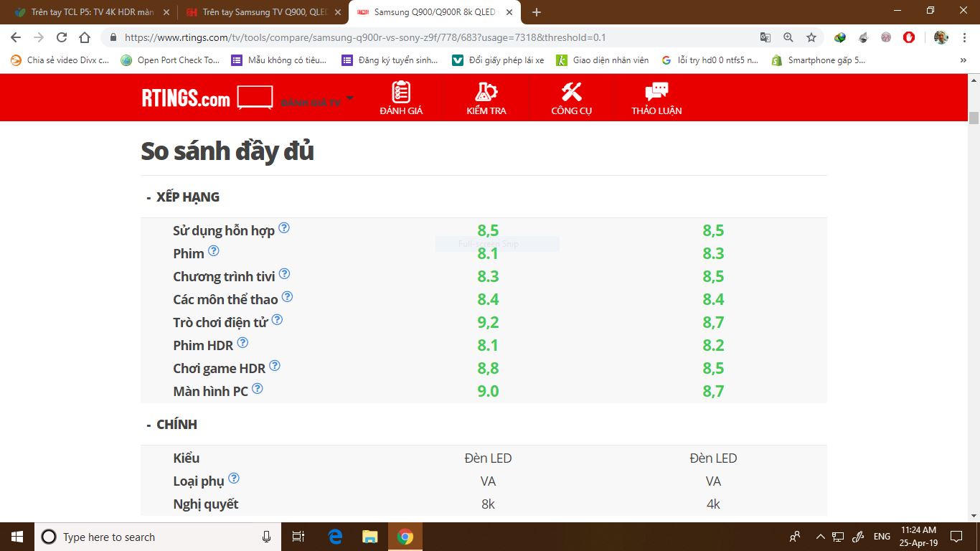The height and width of the screenshot is (551, 980).
Task: Click the page vertical scrollbar thumb
Action: 974,118
